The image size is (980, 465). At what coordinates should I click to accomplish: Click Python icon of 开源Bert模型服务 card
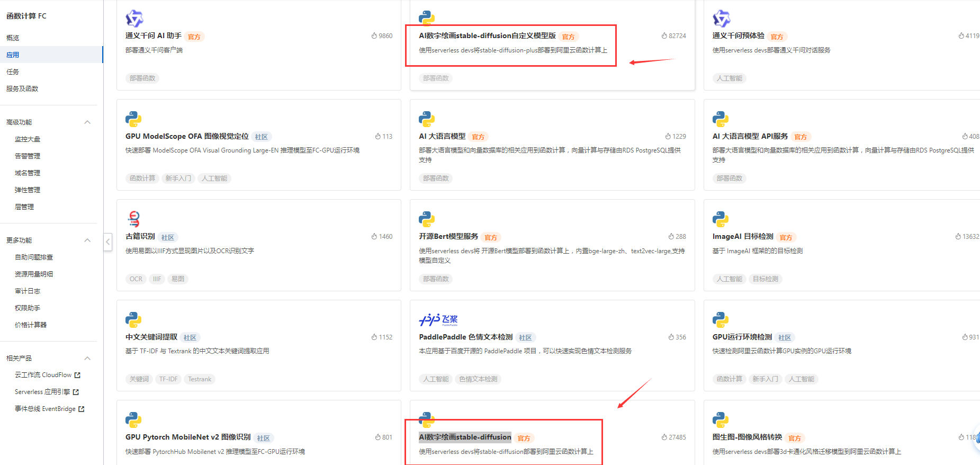[x=427, y=219]
